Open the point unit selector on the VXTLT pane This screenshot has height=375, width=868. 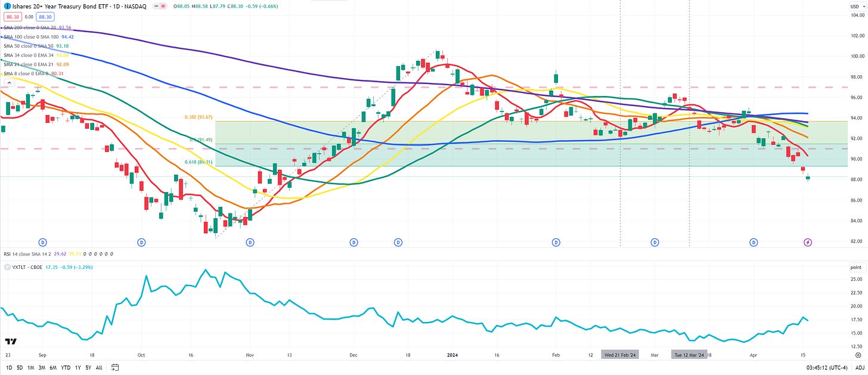tap(856, 268)
